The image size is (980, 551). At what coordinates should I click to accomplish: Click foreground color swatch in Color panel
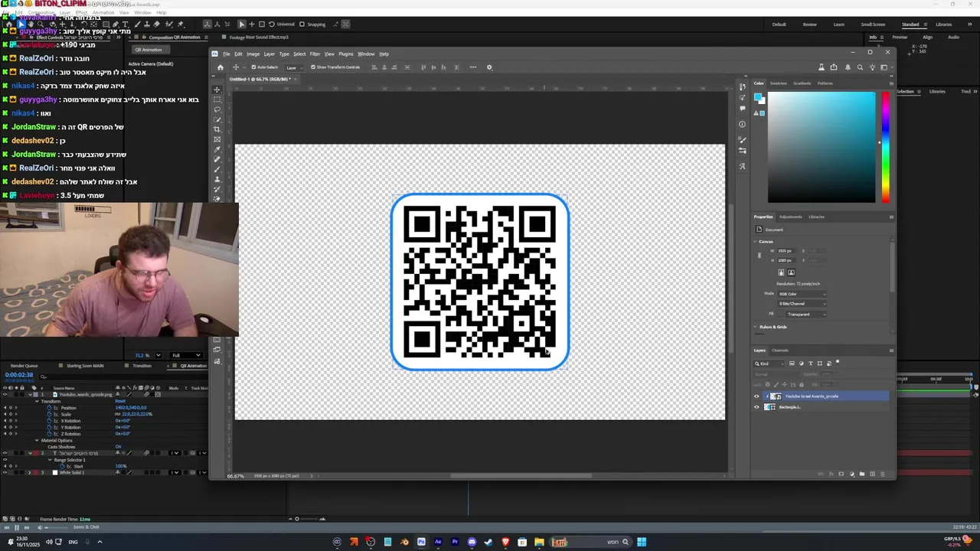[x=758, y=97]
